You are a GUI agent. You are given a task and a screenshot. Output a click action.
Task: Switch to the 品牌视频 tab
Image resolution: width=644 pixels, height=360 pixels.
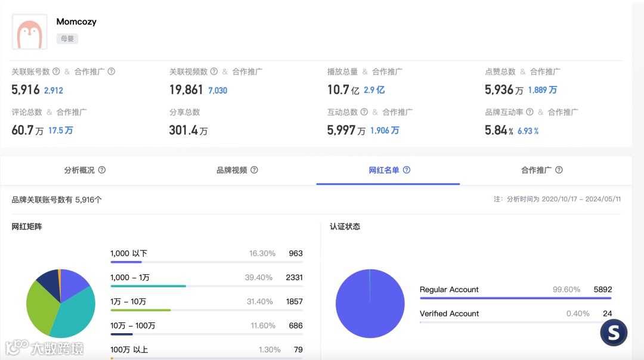pos(237,170)
